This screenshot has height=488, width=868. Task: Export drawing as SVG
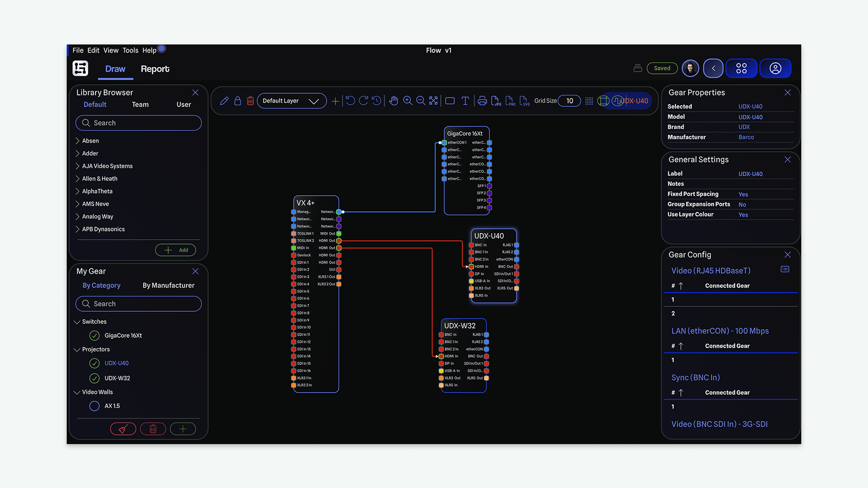coord(524,101)
